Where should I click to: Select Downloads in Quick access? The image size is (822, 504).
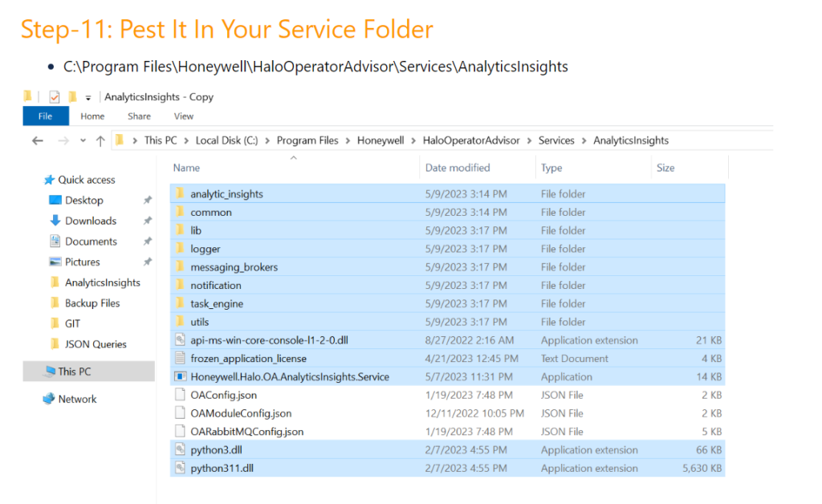[90, 221]
